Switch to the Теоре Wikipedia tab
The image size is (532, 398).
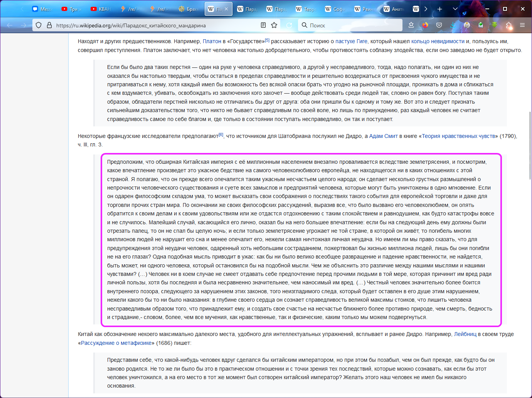(306, 9)
